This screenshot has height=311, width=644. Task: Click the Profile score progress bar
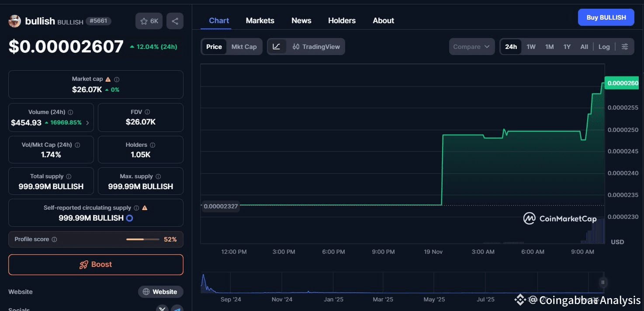coord(142,239)
